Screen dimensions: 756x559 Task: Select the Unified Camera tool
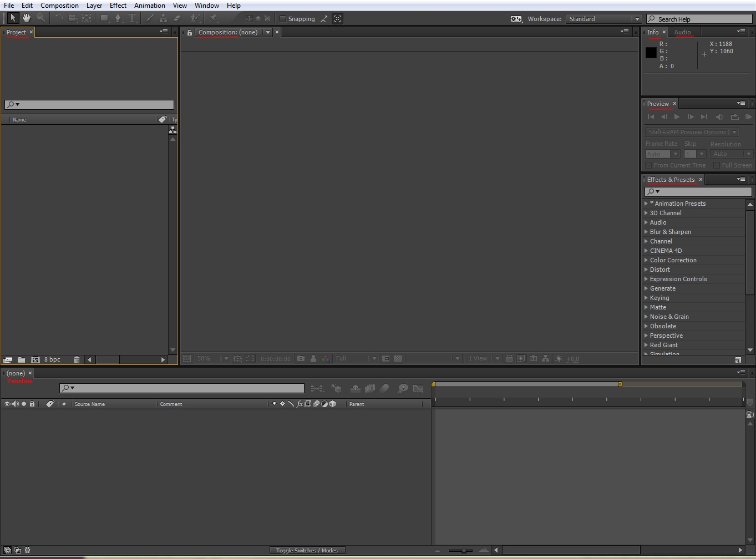(x=73, y=18)
